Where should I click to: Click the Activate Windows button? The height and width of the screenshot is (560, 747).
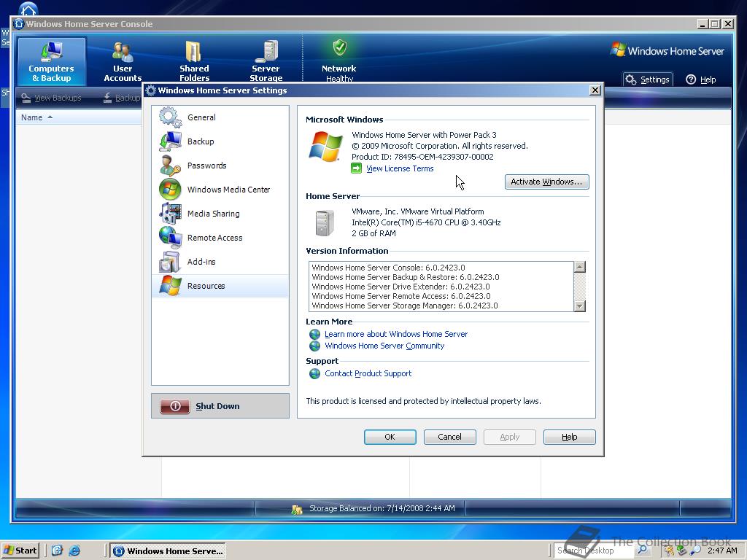[x=546, y=182]
